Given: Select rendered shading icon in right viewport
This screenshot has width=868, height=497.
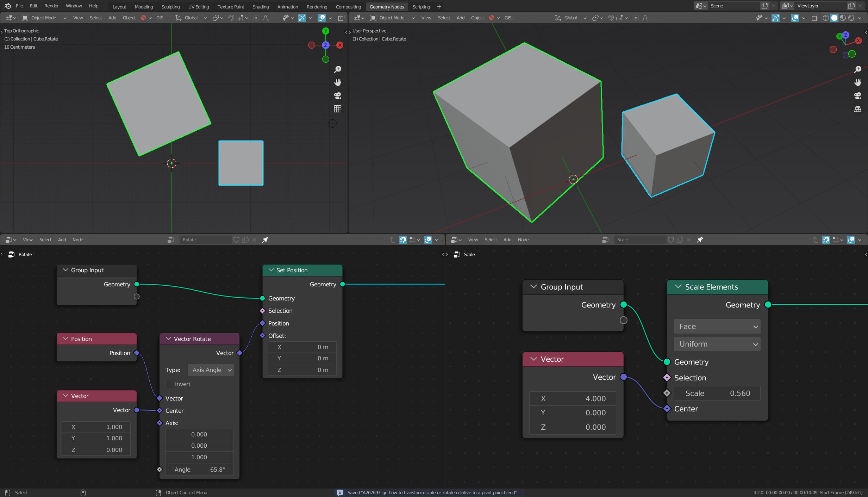Looking at the screenshot, I should tap(851, 18).
